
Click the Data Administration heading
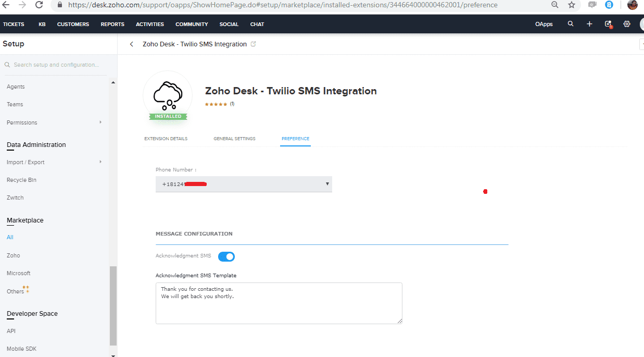(x=36, y=145)
